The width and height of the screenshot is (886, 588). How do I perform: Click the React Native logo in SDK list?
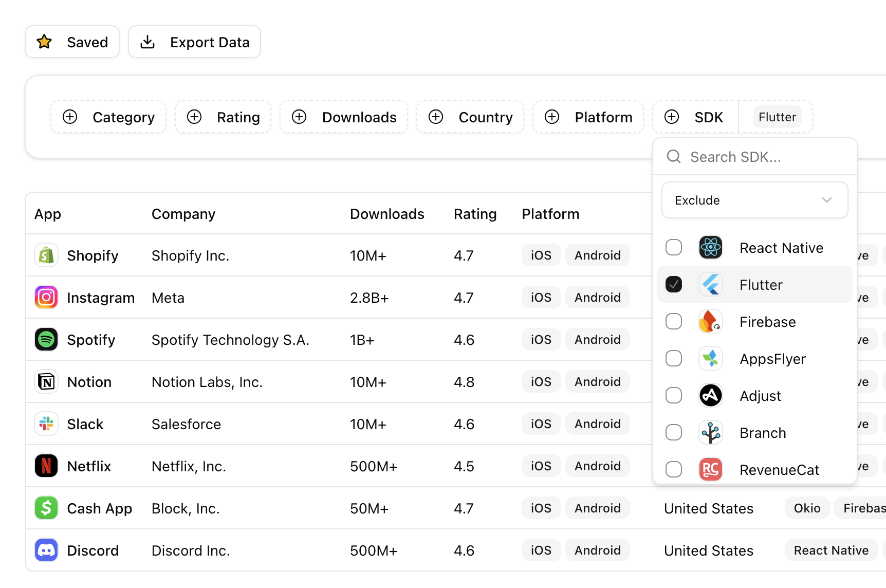click(711, 247)
